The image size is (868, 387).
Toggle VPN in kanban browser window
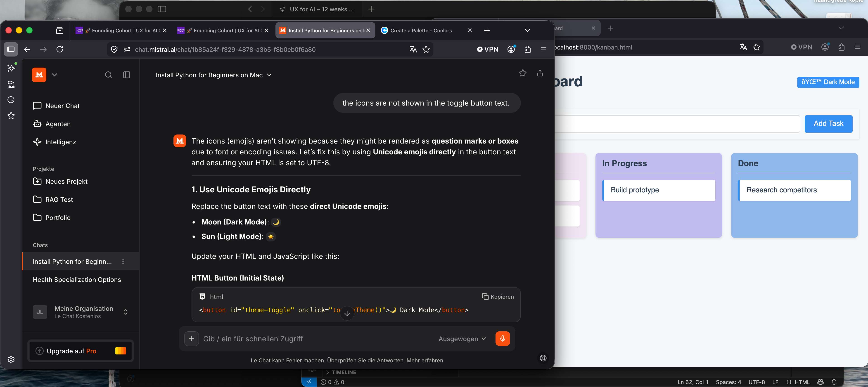point(801,47)
